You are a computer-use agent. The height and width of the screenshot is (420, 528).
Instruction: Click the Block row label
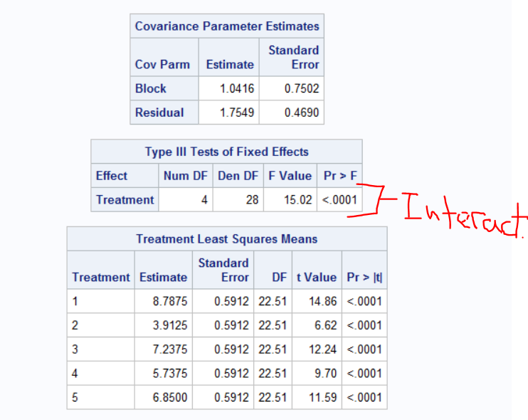(x=151, y=88)
